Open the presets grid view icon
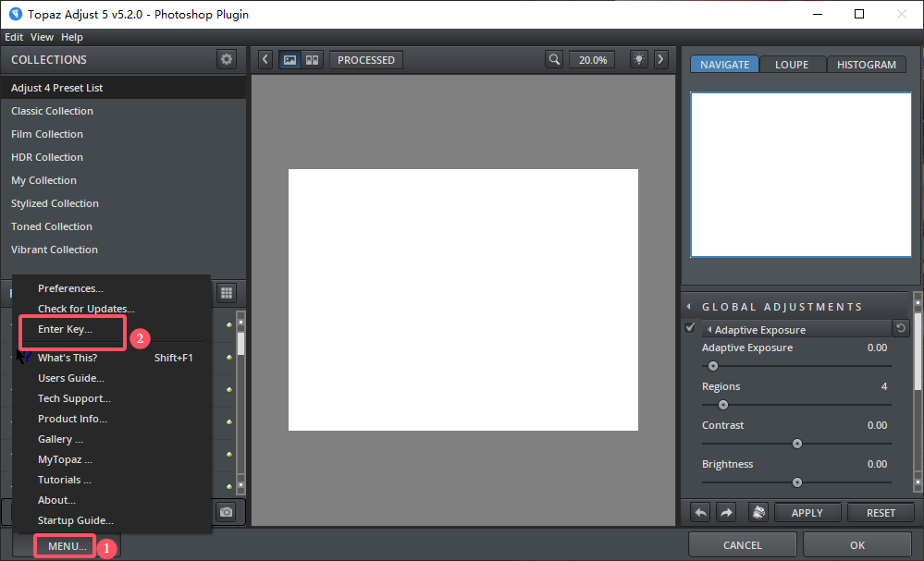Screen dimensions: 924x561 click(x=227, y=293)
